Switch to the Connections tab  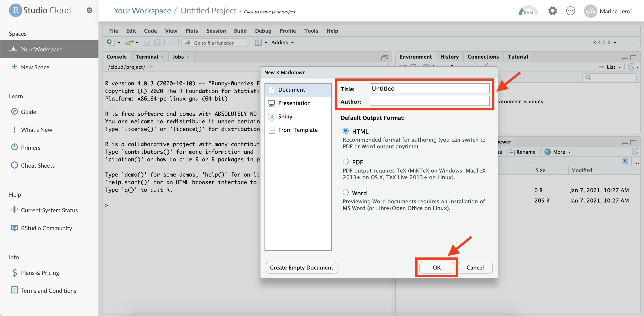[483, 57]
